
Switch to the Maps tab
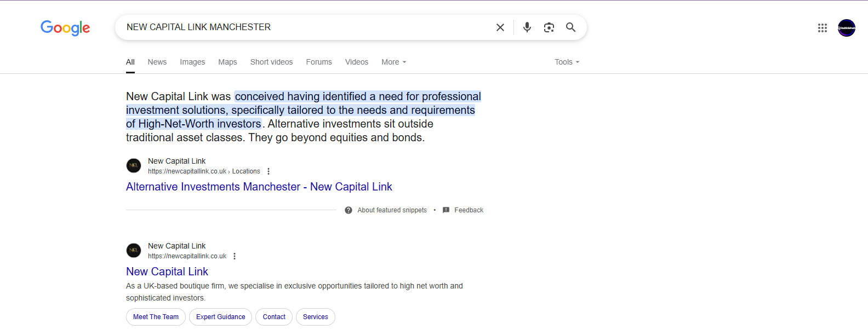(x=227, y=62)
